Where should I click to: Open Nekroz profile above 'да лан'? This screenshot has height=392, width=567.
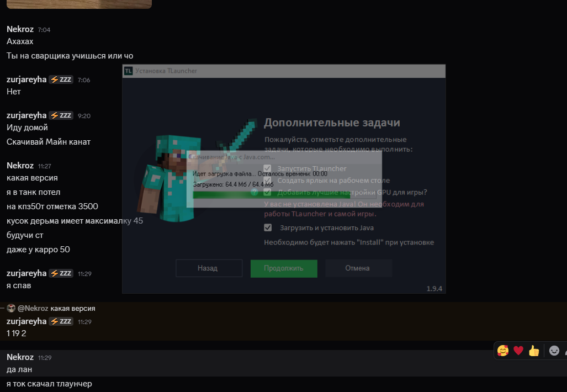20,357
